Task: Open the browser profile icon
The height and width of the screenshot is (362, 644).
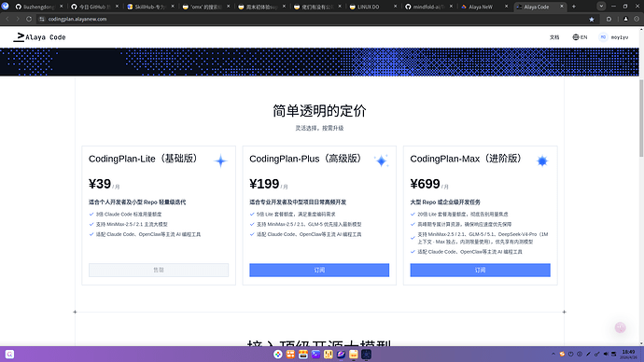Action: 625,19
